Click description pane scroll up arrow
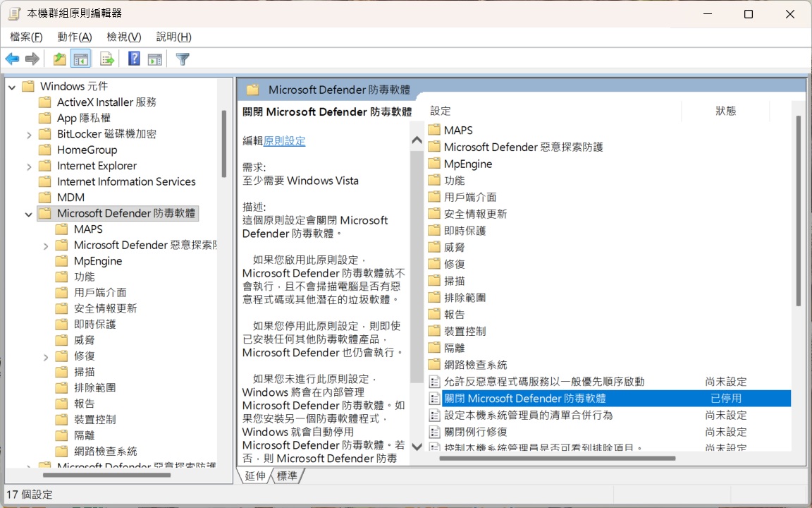The height and width of the screenshot is (508, 812). [417, 140]
